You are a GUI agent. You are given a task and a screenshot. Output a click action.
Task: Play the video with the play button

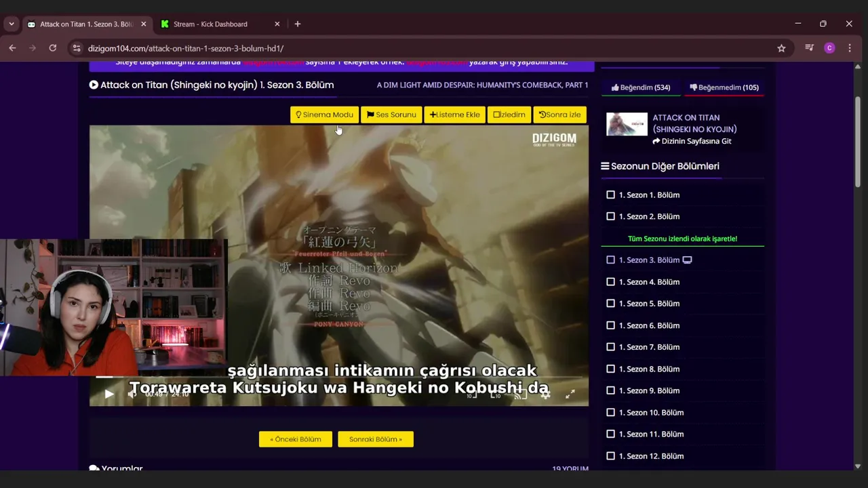coord(109,394)
